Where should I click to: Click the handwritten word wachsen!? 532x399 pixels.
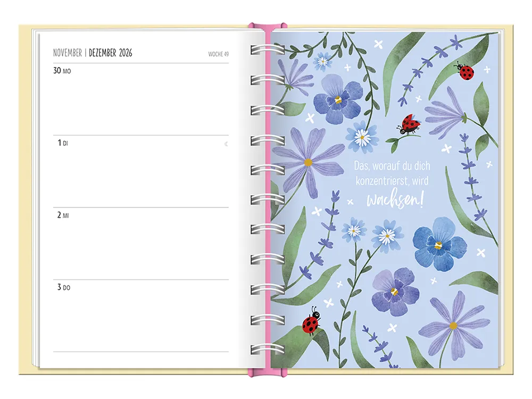[394, 201]
